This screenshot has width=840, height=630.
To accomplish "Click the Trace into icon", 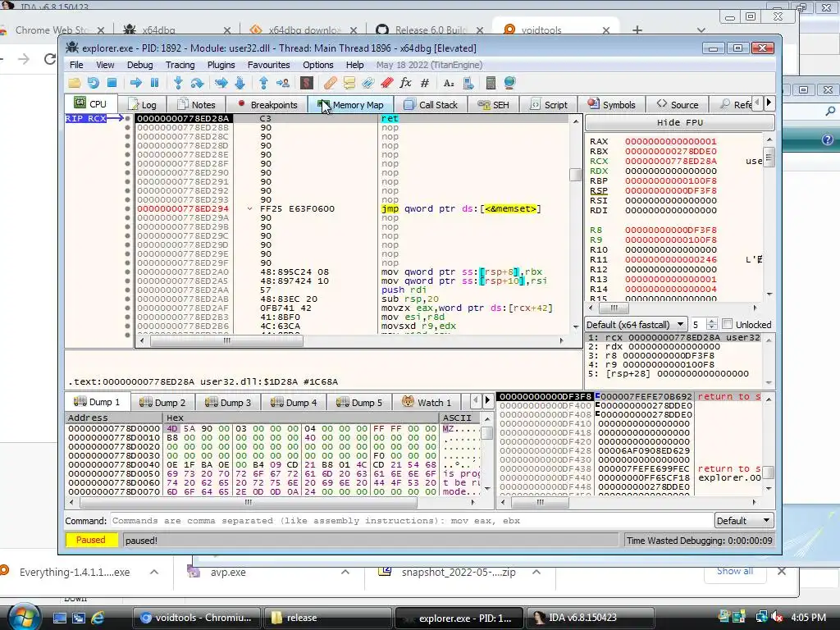I will coord(221,83).
